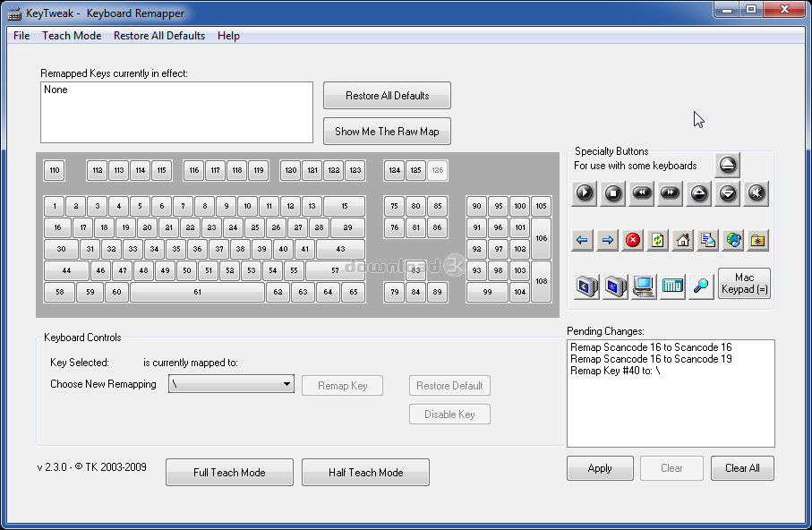812x530 pixels.
Task: Click the browser Refresh page icon
Action: coord(658,241)
